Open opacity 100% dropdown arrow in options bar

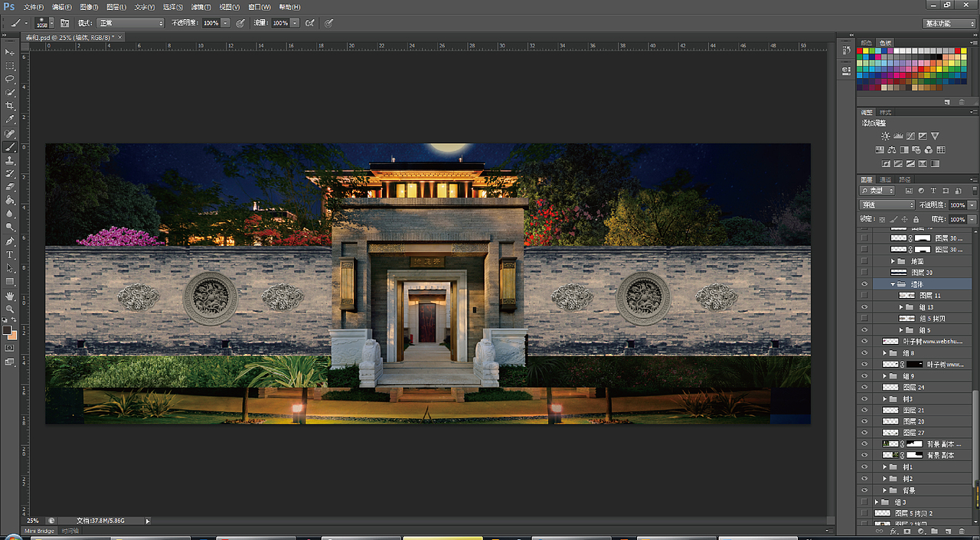226,23
